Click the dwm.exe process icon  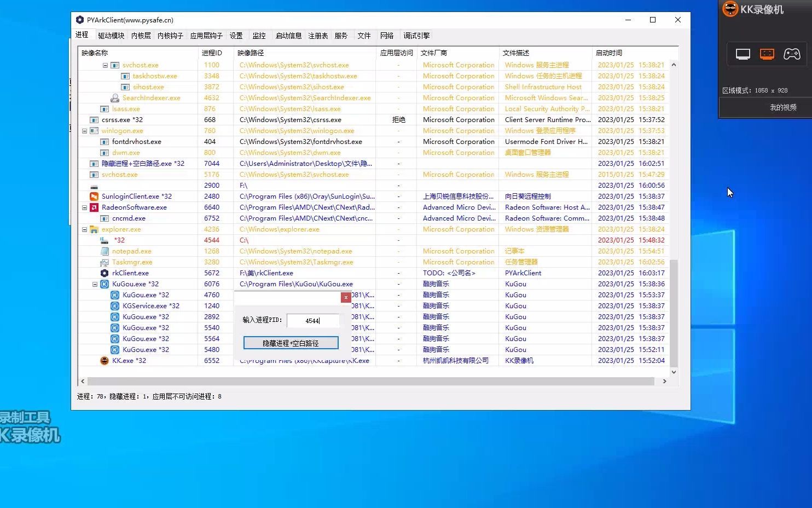[105, 153]
